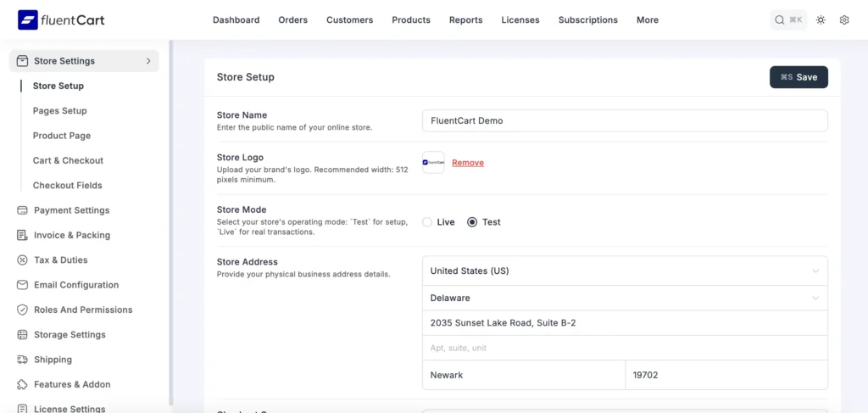Expand the Store Settings sidebar chevron
The width and height of the screenshot is (868, 413).
point(148,61)
